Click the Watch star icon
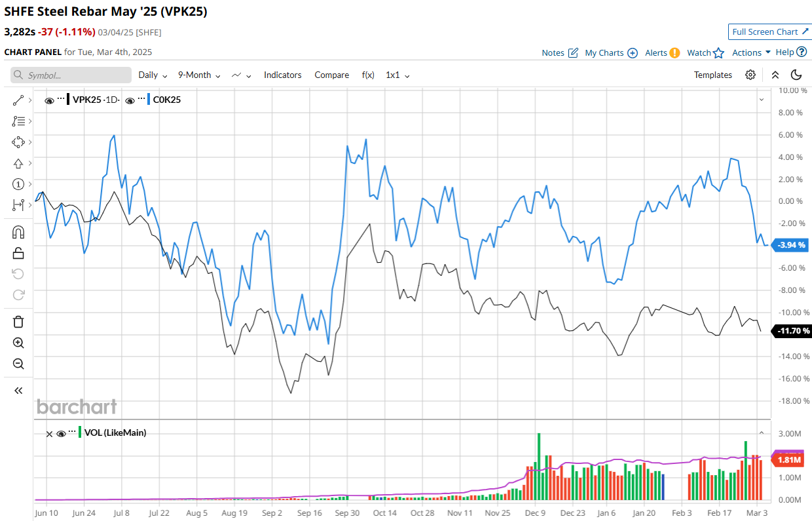The width and height of the screenshot is (812, 521). (718, 52)
